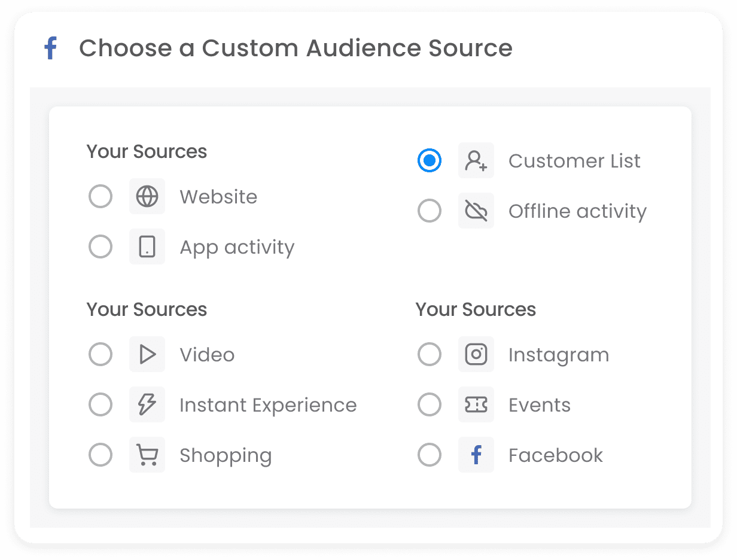
Task: Click the globe icon beside Website
Action: click(147, 196)
